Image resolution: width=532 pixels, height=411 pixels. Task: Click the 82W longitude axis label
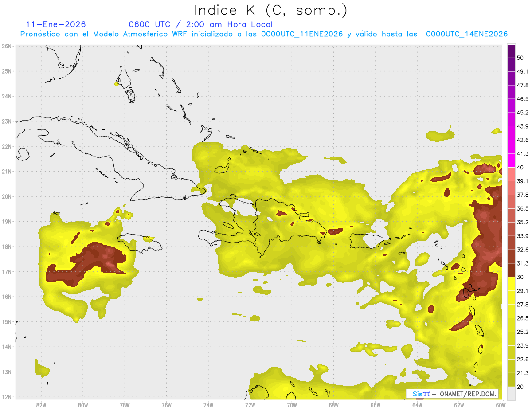41,405
